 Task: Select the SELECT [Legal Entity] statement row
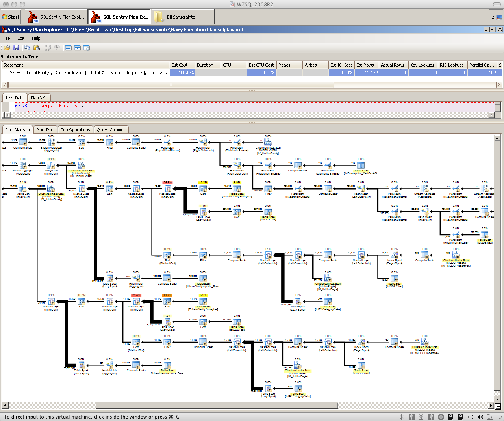[x=252, y=73]
